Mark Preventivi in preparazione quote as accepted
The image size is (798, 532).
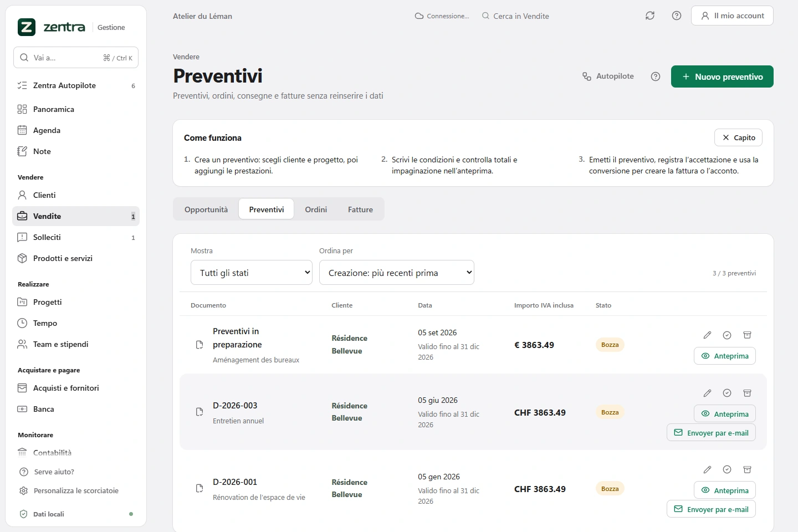click(x=727, y=335)
